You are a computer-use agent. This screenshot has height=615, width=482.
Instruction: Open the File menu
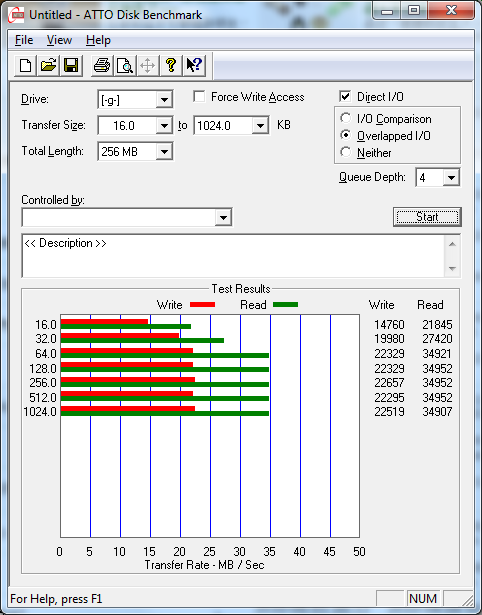click(24, 40)
